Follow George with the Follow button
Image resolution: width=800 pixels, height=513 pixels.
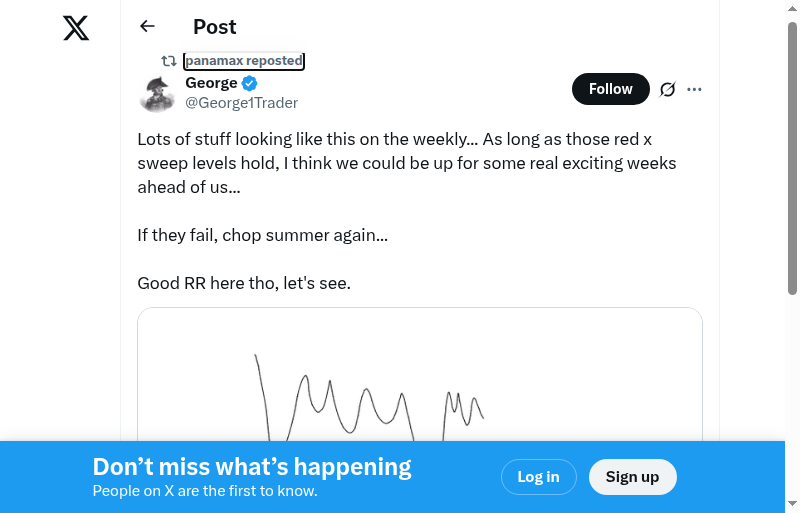tap(610, 89)
